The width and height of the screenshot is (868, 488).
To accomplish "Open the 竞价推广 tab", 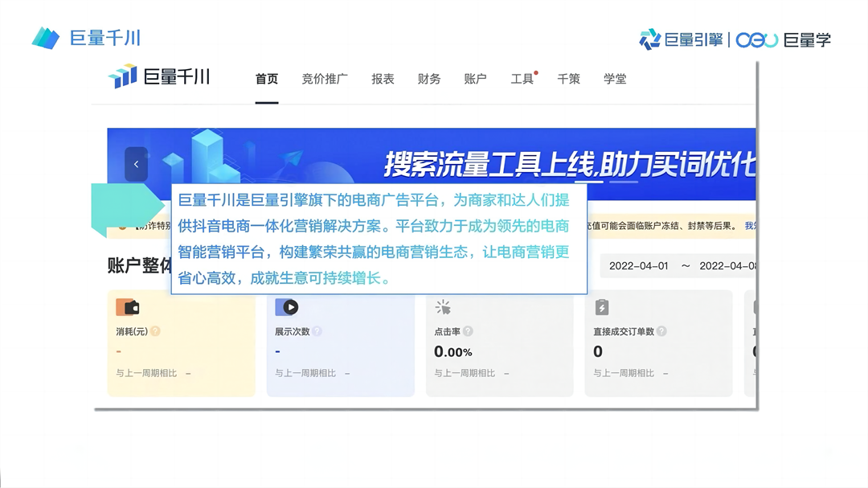I will [x=325, y=78].
